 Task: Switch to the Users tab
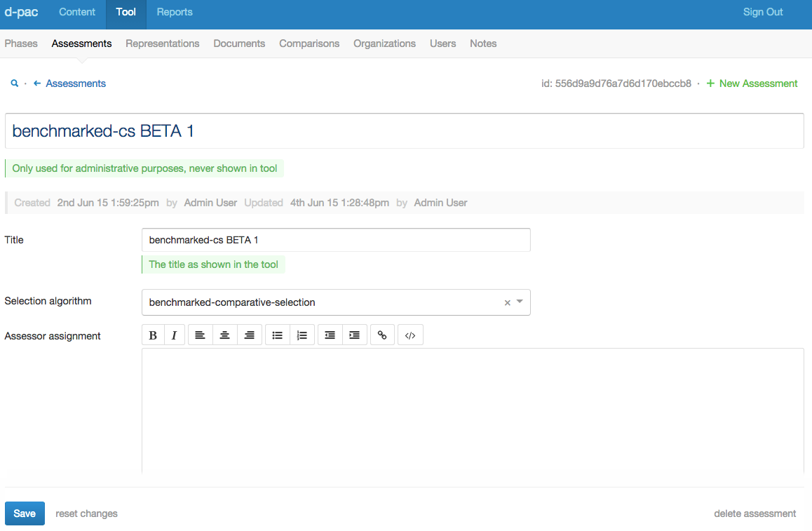442,43
